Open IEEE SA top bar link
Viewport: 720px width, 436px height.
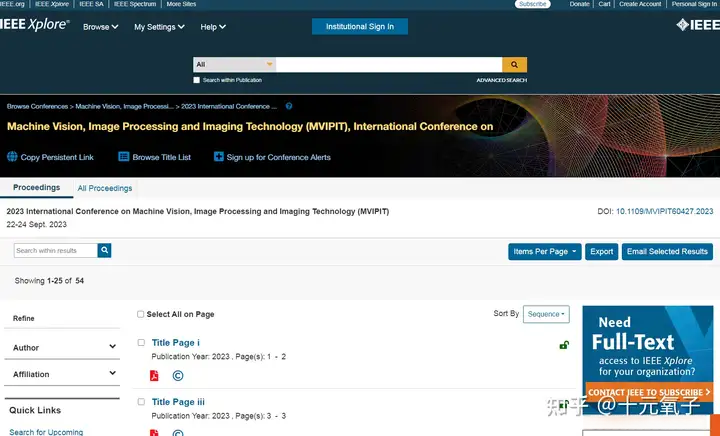click(91, 4)
